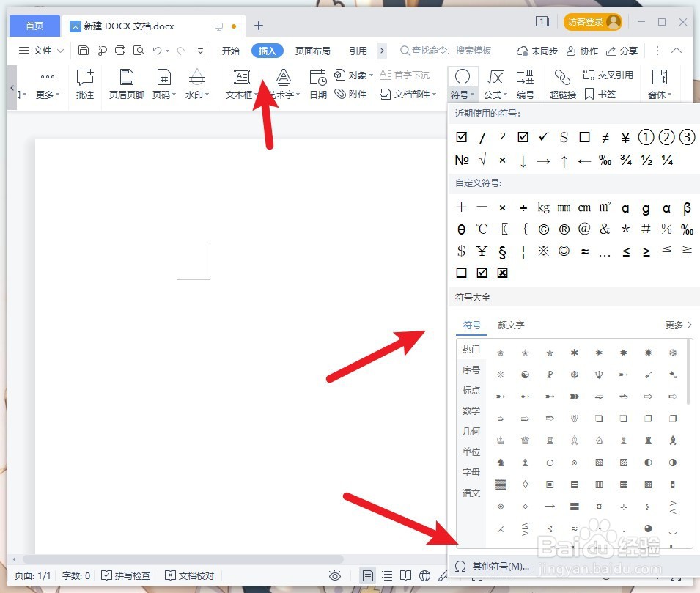Screen dimensions: 700x593
Task: Insert the ≠ symbol from recent symbols
Action: click(x=605, y=138)
